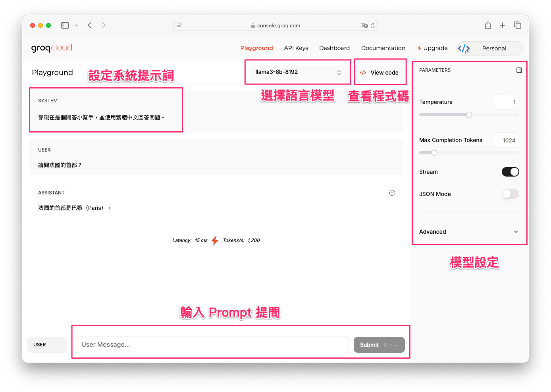The height and width of the screenshot is (392, 551).
Task: Open the Playground tab
Action: [x=256, y=48]
